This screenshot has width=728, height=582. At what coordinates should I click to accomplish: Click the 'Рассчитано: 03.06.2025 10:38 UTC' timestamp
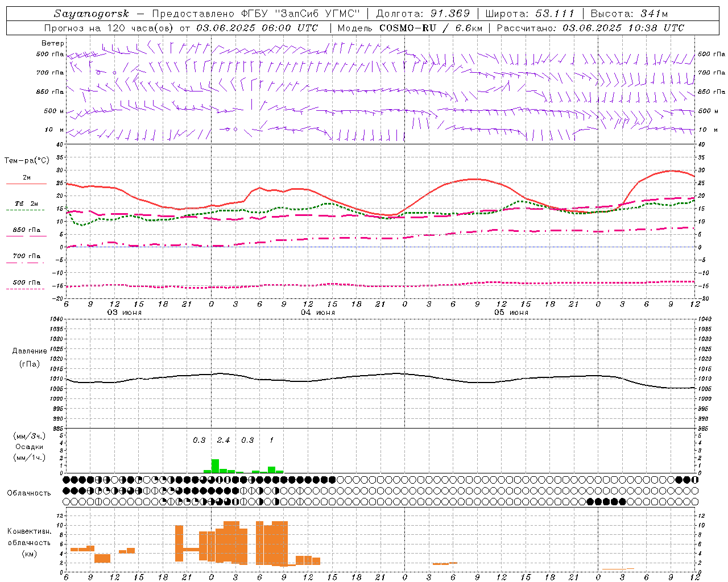click(590, 28)
